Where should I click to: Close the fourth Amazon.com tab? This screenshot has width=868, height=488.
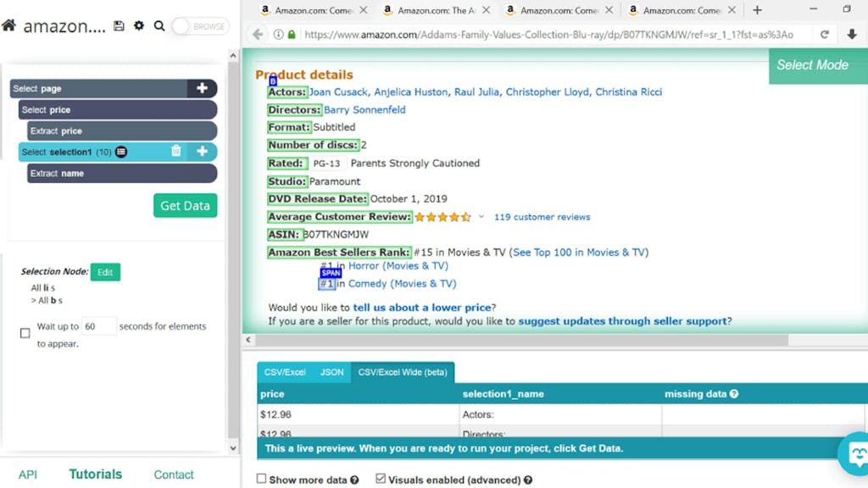click(x=732, y=10)
